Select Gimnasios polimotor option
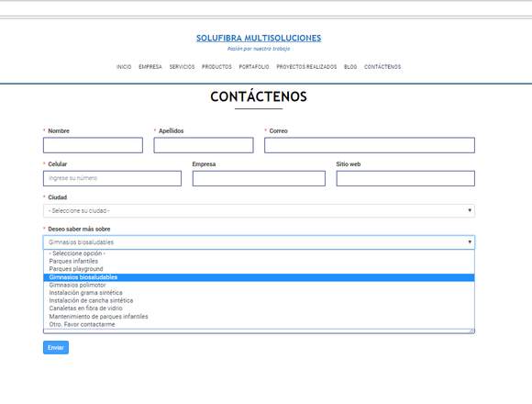 pos(259,286)
